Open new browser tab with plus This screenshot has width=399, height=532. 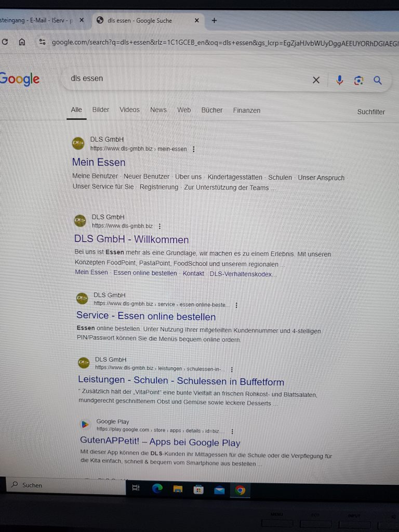point(214,20)
